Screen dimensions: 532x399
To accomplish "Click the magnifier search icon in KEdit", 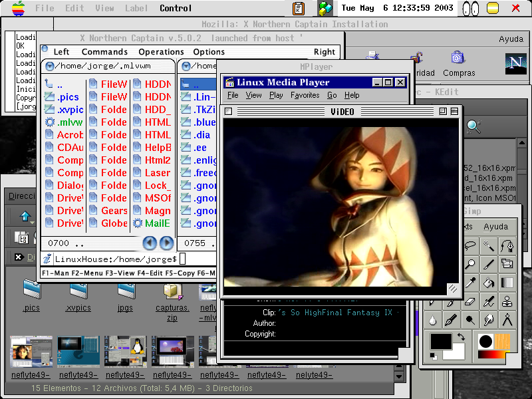I will point(473,126).
